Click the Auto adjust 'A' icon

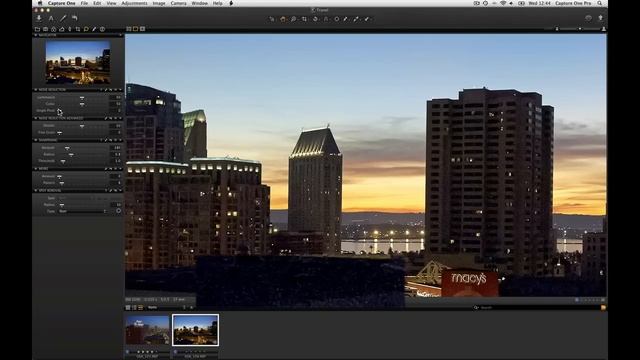coord(51,18)
